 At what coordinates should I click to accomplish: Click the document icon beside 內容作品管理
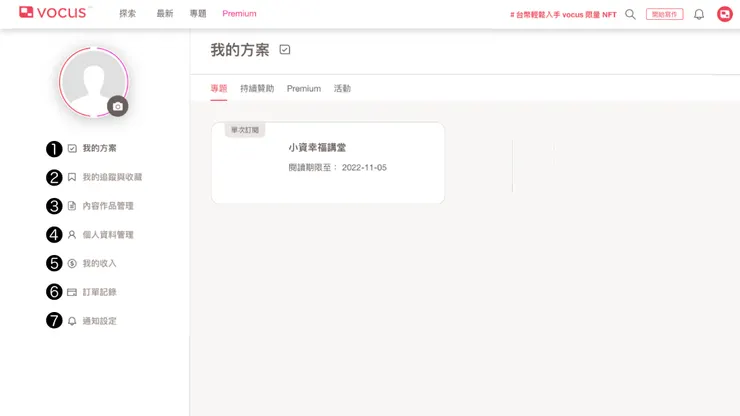[72, 206]
